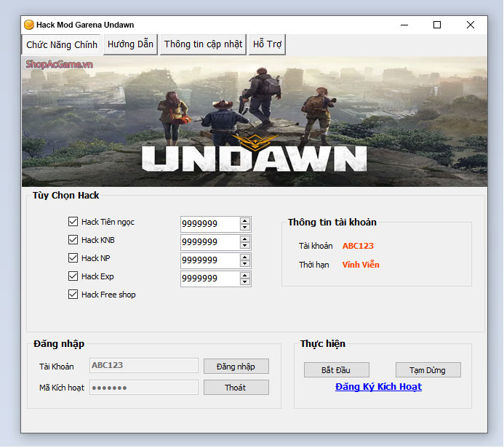This screenshot has height=448, width=504.
Task: Increase the Hack Tiên ngọc value with up arrow
Action: [x=245, y=221]
